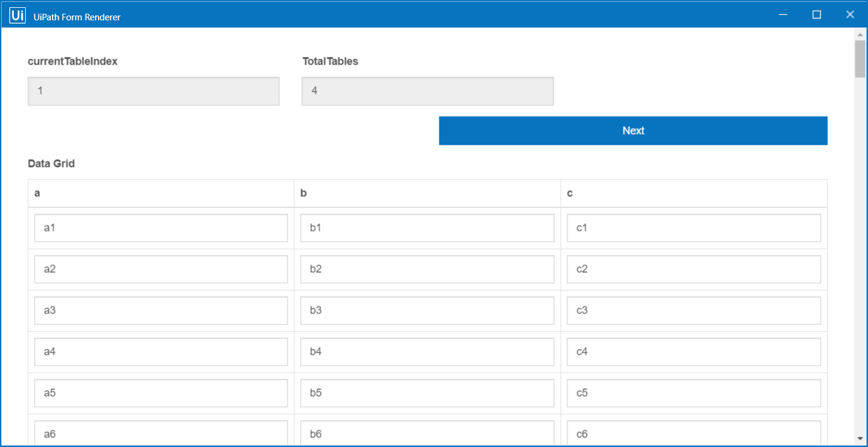Image resolution: width=868 pixels, height=447 pixels.
Task: Close the UiPath Form Renderer window
Action: click(849, 15)
